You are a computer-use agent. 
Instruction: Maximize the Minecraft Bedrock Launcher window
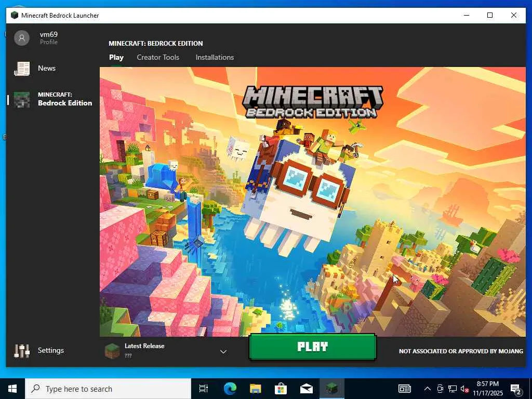(x=490, y=15)
